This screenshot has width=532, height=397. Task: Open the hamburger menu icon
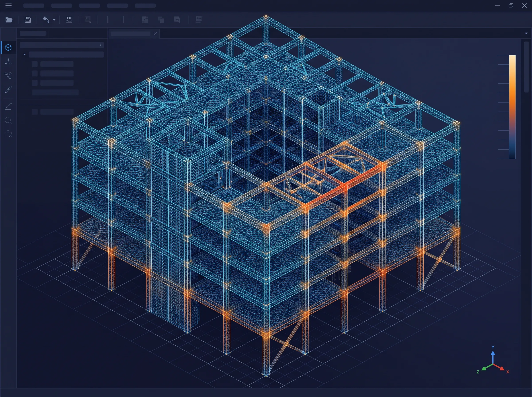click(x=8, y=6)
